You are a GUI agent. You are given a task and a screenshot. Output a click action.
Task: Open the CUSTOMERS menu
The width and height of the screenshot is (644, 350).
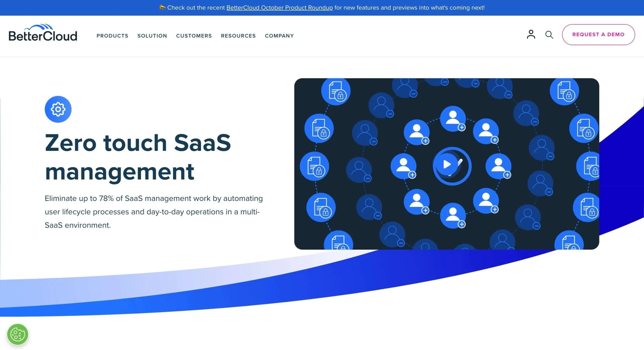[194, 36]
